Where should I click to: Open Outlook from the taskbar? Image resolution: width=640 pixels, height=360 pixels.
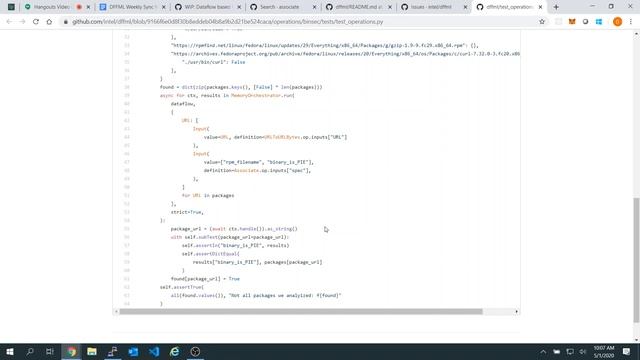pyautogui.click(x=133, y=351)
